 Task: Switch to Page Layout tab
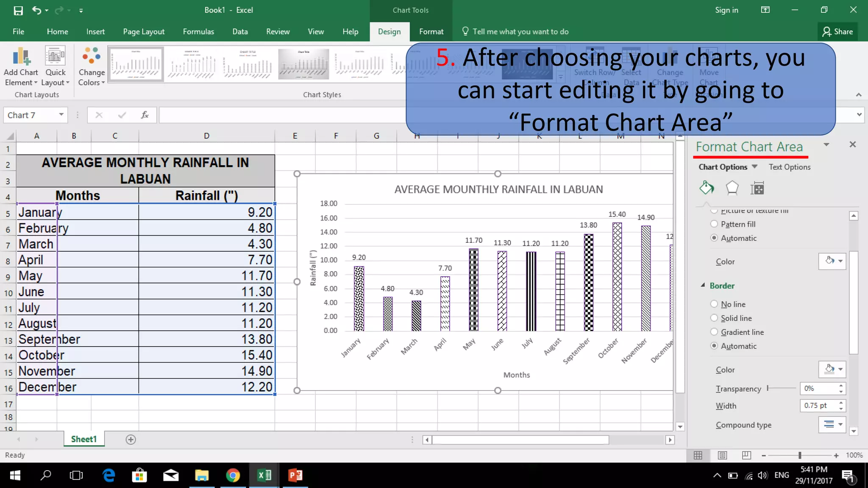coord(144,32)
